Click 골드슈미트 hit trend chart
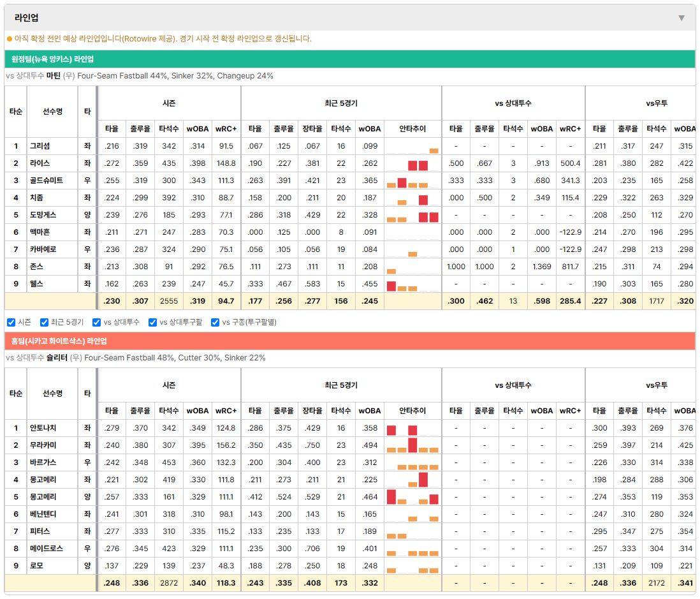Image resolution: width=700 pixels, height=599 pixels. point(412,181)
